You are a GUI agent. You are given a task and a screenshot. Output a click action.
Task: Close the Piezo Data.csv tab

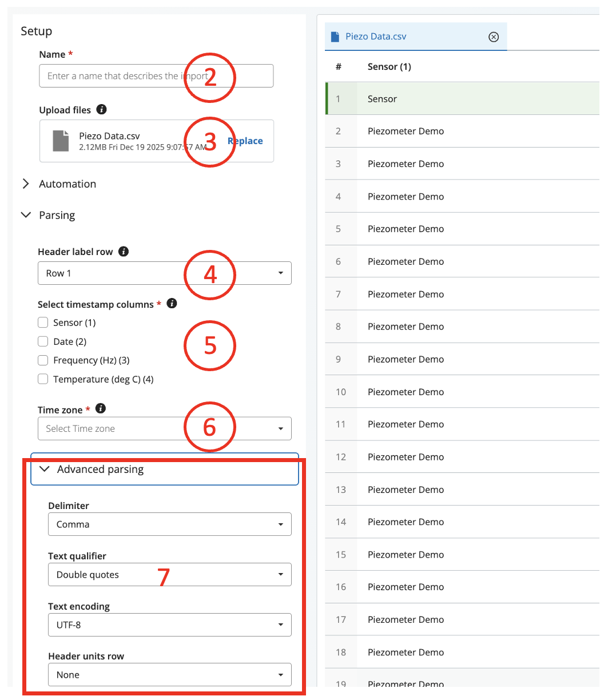point(494,37)
